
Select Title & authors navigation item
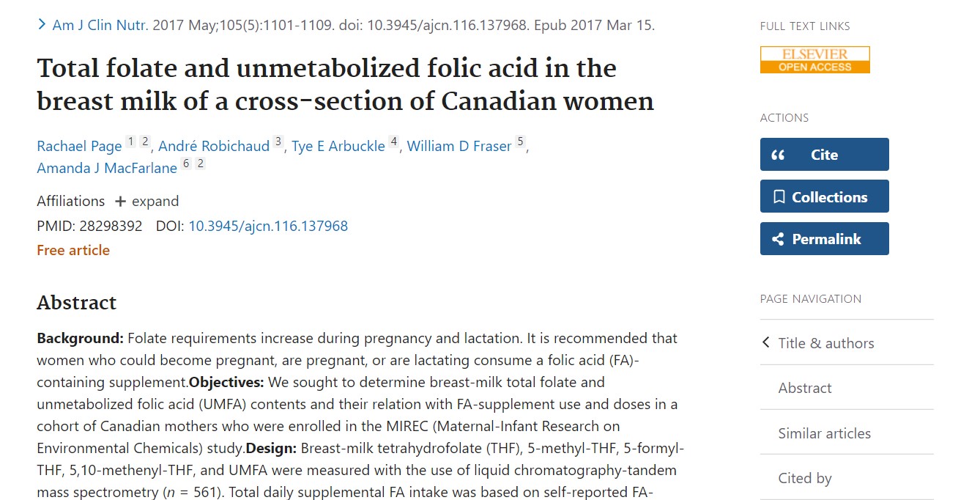[x=825, y=343]
